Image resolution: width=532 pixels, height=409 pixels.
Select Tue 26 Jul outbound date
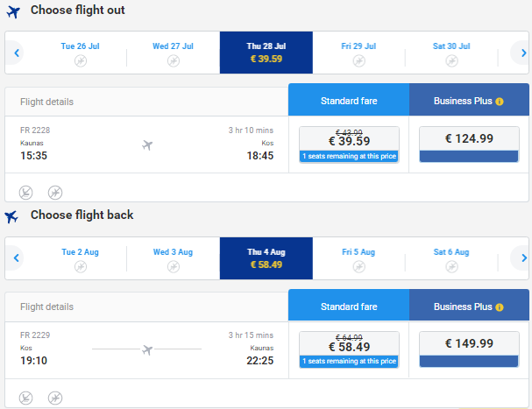point(81,53)
